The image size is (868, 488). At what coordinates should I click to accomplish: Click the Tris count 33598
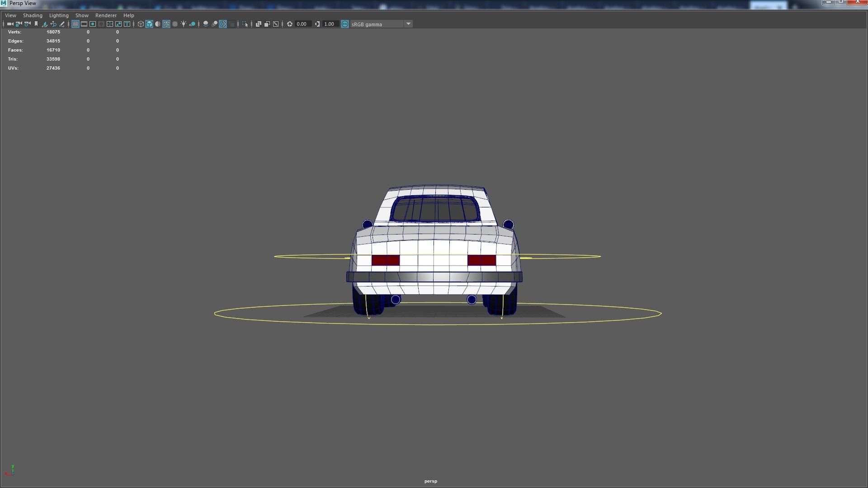pos(53,59)
